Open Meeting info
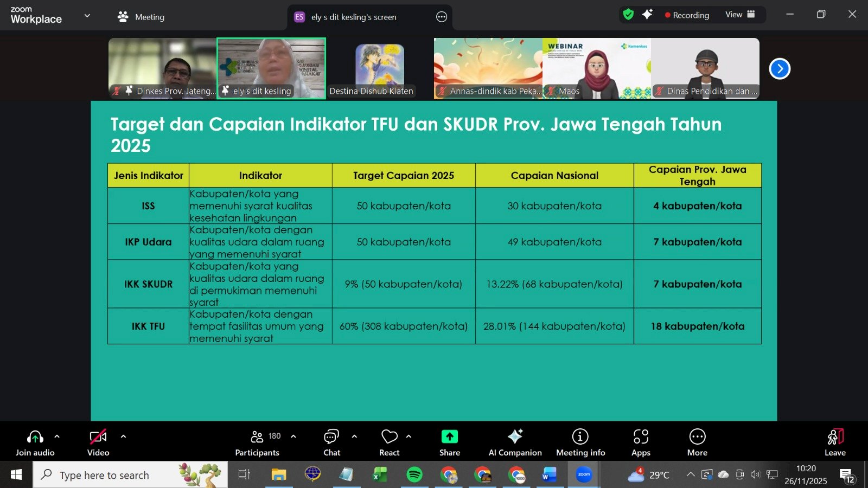Viewport: 868px width, 488px height. [x=580, y=442]
